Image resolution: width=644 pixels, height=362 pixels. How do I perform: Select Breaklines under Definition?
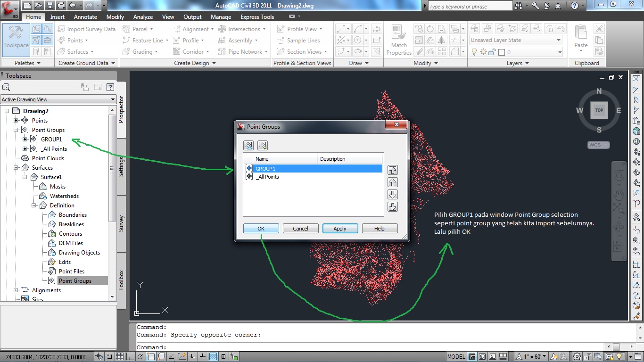pos(71,224)
